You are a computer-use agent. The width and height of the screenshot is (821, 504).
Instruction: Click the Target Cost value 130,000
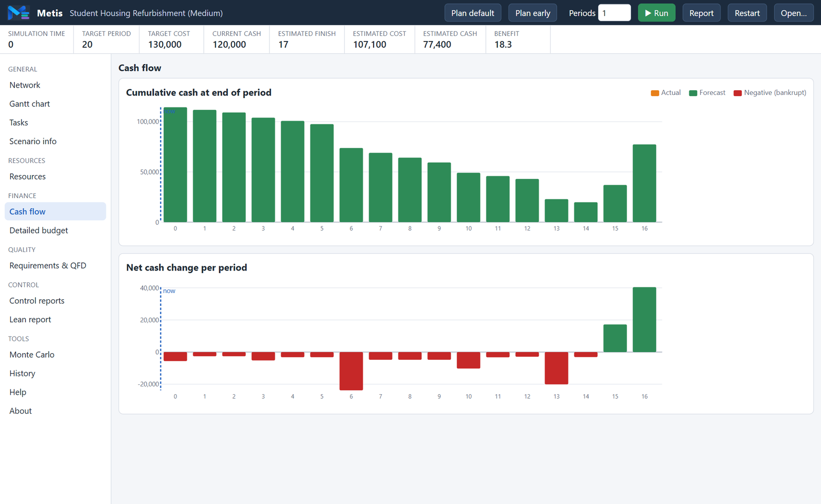click(165, 45)
